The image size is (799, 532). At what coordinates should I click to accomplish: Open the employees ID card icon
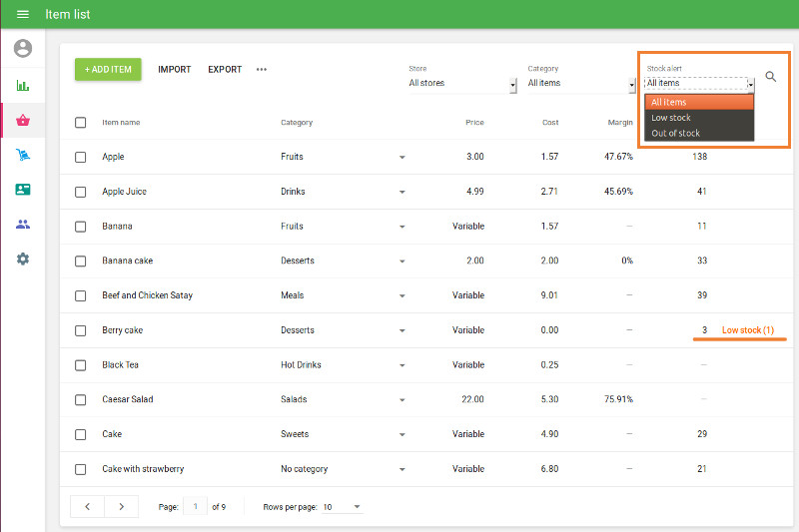pos(23,190)
